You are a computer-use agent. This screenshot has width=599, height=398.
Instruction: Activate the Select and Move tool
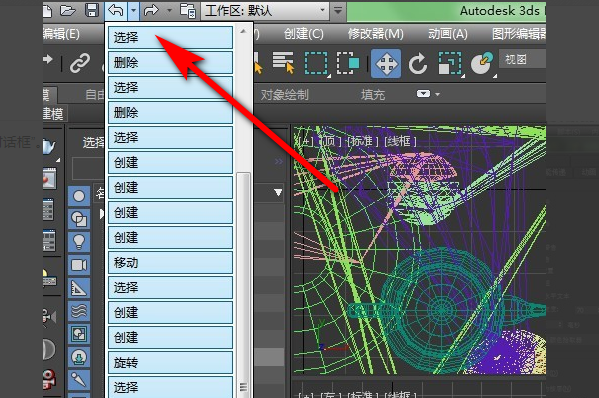[x=386, y=63]
